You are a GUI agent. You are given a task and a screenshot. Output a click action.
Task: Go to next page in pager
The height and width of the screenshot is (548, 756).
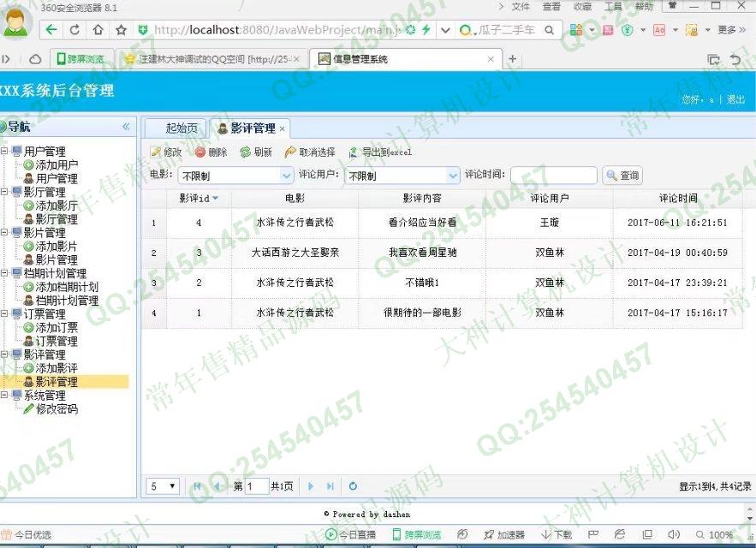click(311, 486)
